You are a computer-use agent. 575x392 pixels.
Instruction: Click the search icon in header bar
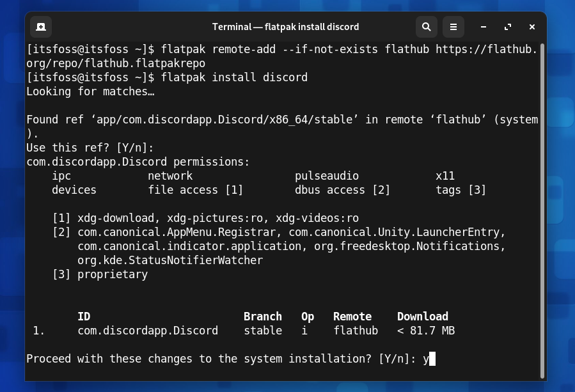point(426,27)
